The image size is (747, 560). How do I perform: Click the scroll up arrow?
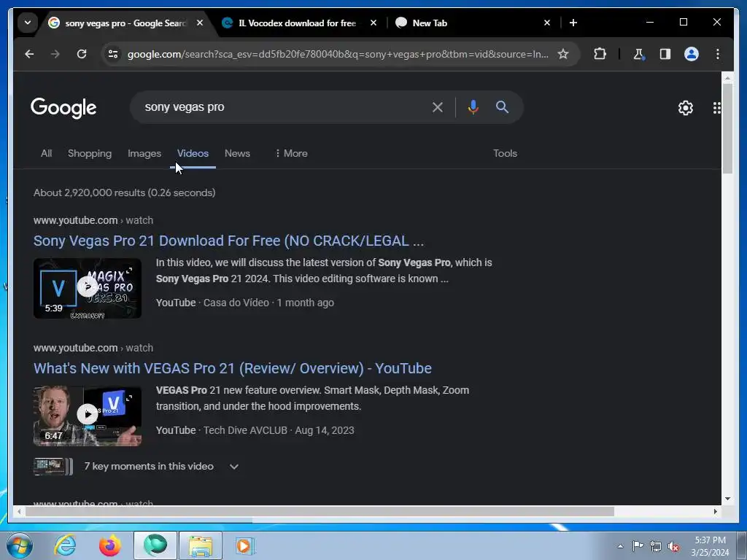point(727,77)
